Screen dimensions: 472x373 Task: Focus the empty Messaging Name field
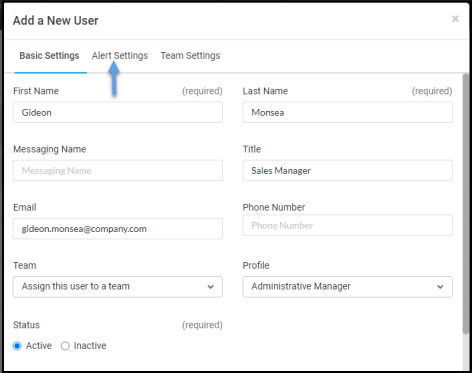(118, 170)
